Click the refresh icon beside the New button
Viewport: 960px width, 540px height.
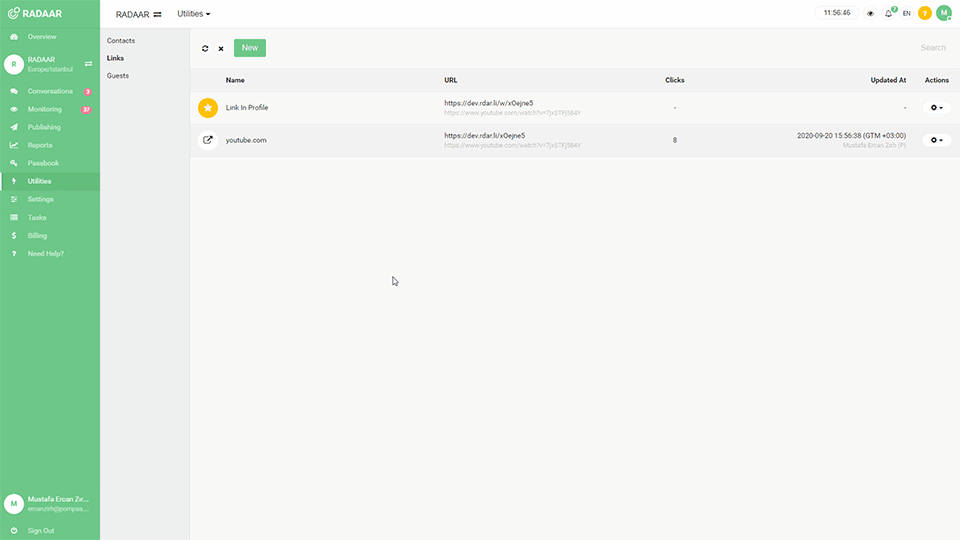(x=205, y=48)
